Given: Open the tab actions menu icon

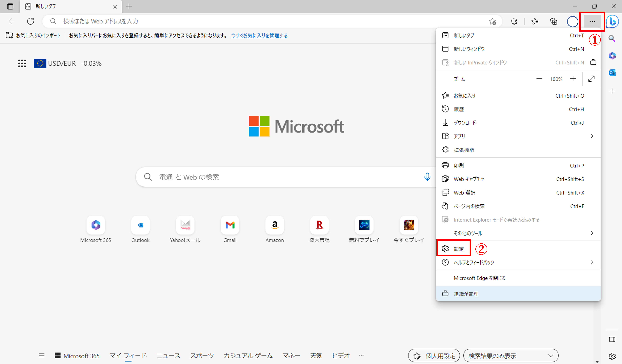Looking at the screenshot, I should (x=10, y=6).
